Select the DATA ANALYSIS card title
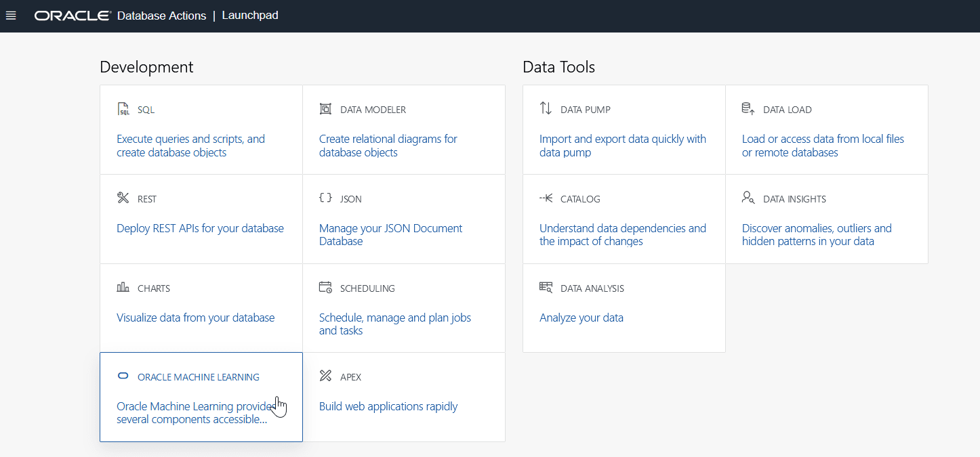The height and width of the screenshot is (457, 980). [x=592, y=288]
